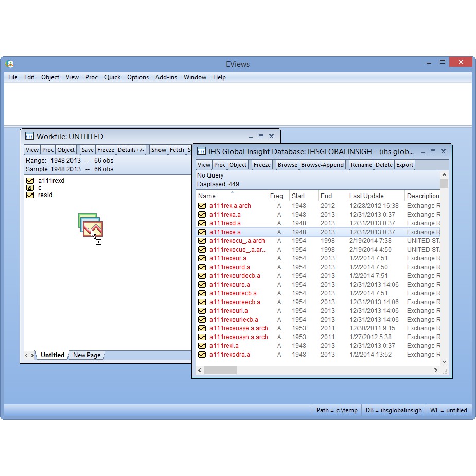The height and width of the screenshot is (476, 476).
Task: Click Fetch button in the Workfile toolbar
Action: [x=177, y=150]
